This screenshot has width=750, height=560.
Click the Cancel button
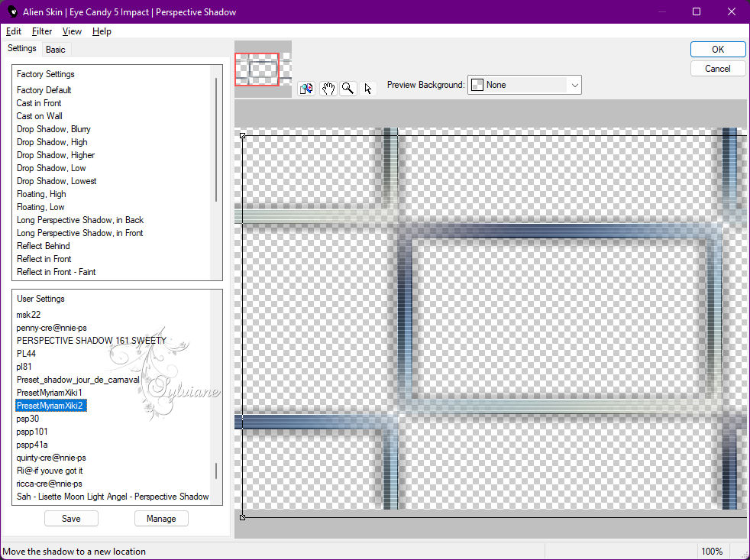pos(717,69)
